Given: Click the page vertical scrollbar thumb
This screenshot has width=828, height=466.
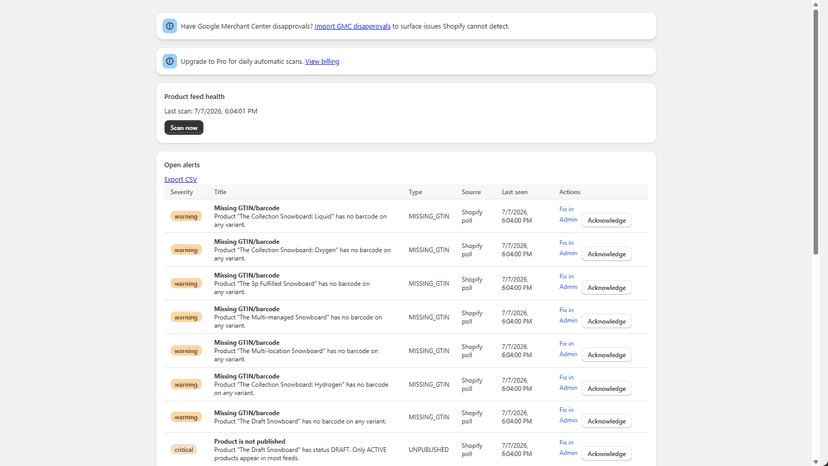Looking at the screenshot, I should click(816, 132).
